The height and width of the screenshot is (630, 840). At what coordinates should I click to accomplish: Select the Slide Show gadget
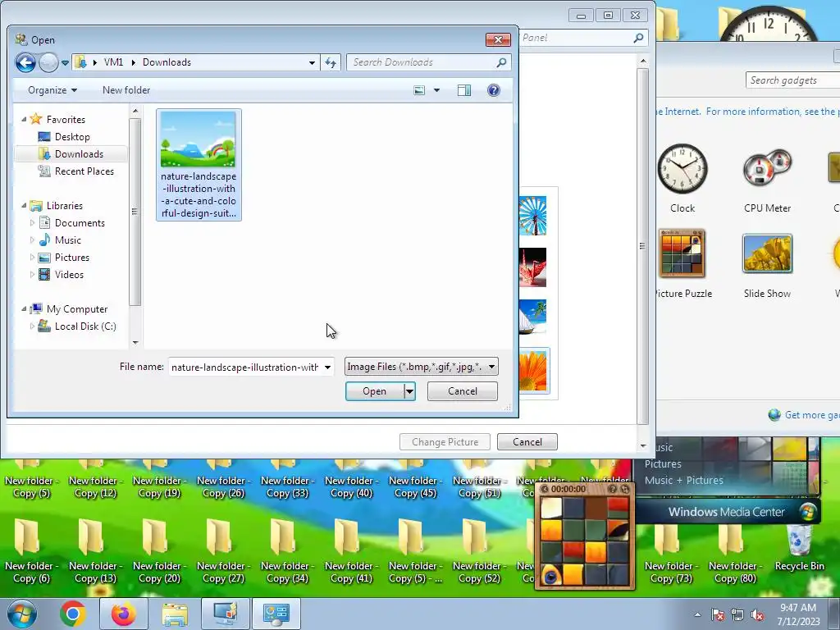[767, 263]
